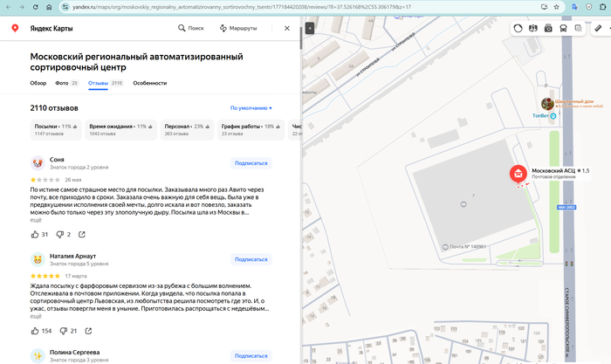This screenshot has width=611, height=364.
Task: Expand Наталия Арнаут's review with ещё
Action: click(x=36, y=317)
